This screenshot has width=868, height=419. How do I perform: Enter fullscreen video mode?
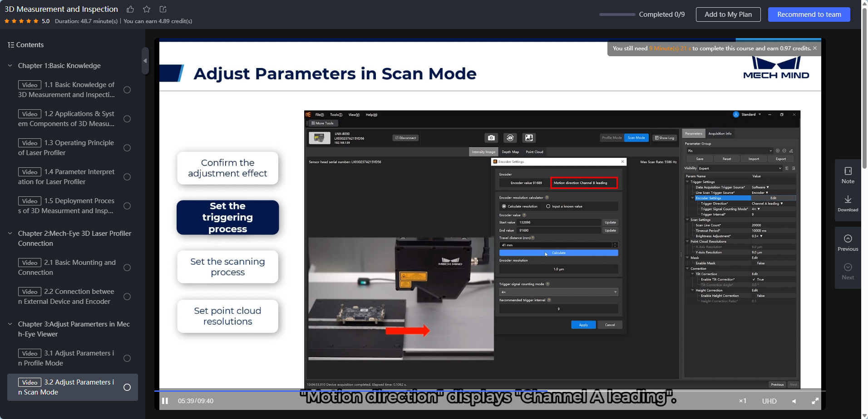pos(815,401)
